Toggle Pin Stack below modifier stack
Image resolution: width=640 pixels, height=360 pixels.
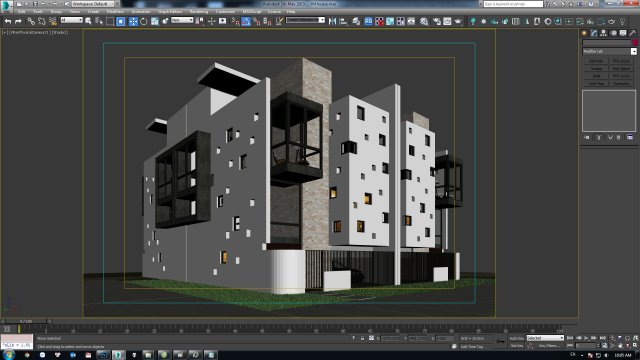coord(587,138)
